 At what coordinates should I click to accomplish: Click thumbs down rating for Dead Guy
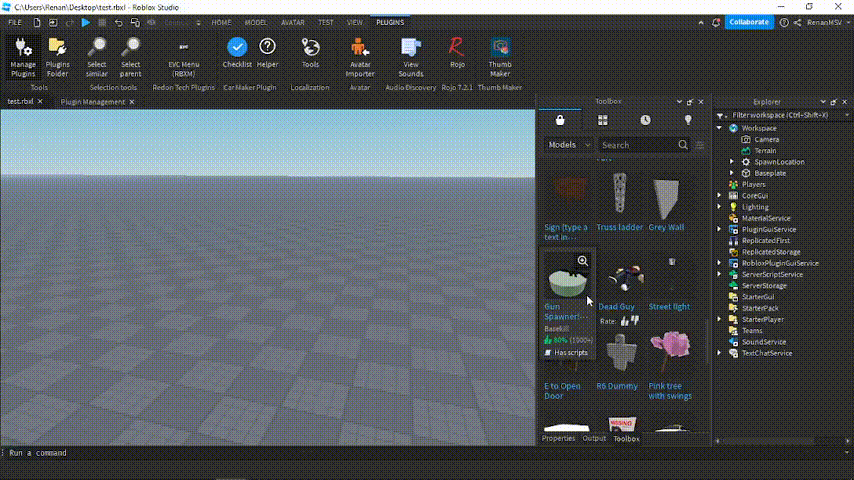click(x=634, y=321)
